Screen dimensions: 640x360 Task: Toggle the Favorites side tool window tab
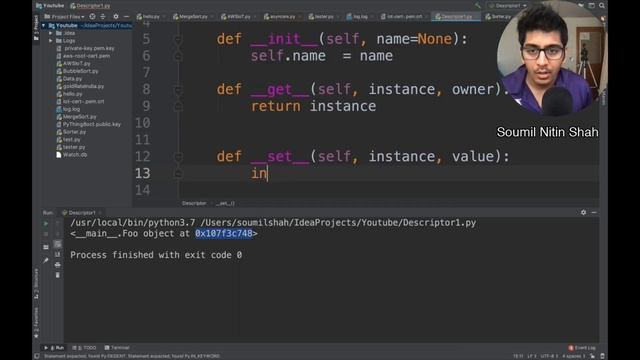[x=36, y=322]
